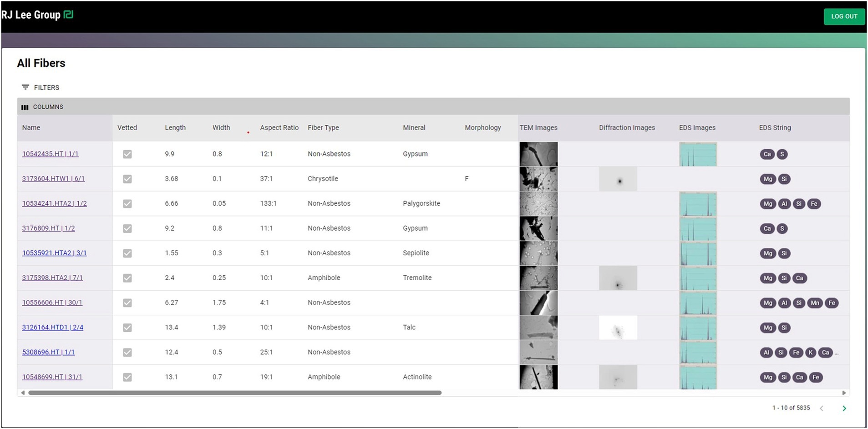The height and width of the screenshot is (429, 868).
Task: Sort by the Aspect Ratio column header
Action: pyautogui.click(x=279, y=127)
